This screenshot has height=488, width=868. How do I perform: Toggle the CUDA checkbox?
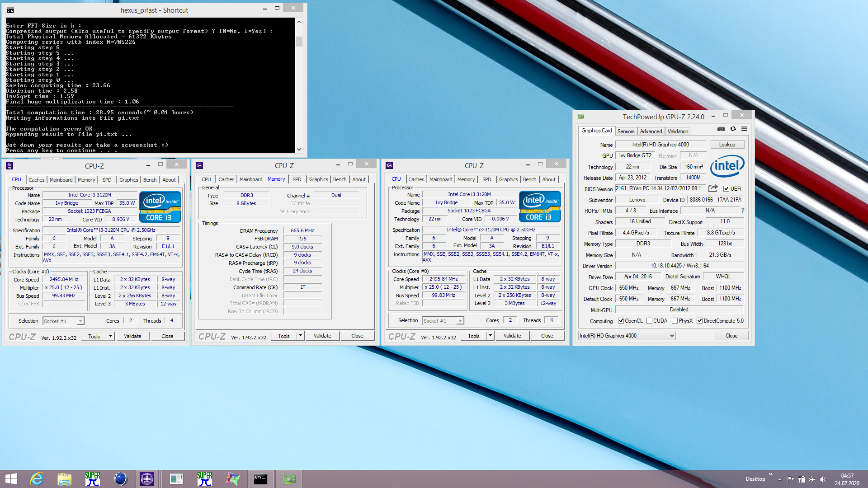coord(649,321)
